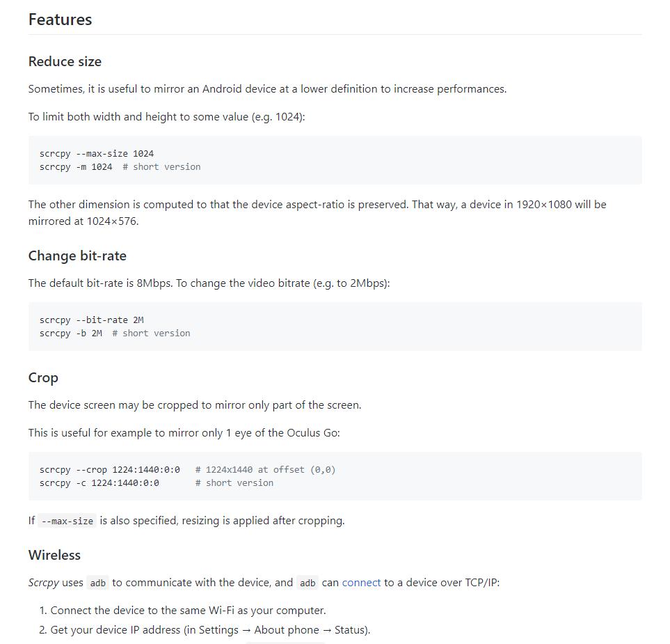Click the Oculus Go example sentence

click(x=184, y=433)
